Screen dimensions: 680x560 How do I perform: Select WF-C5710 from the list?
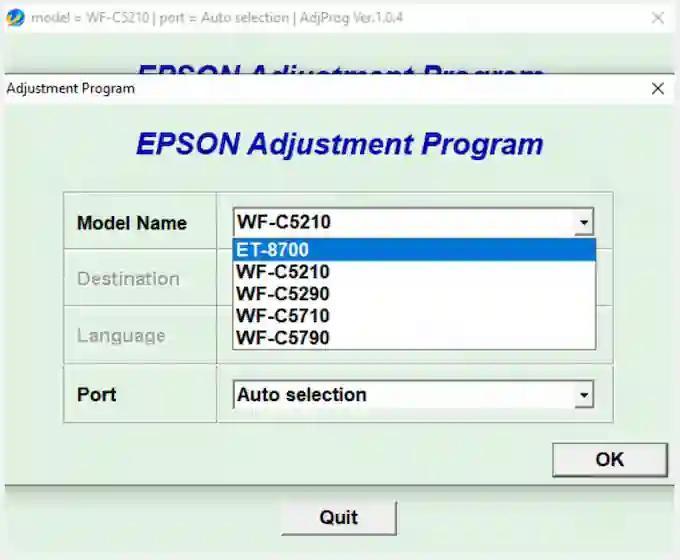click(x=414, y=316)
